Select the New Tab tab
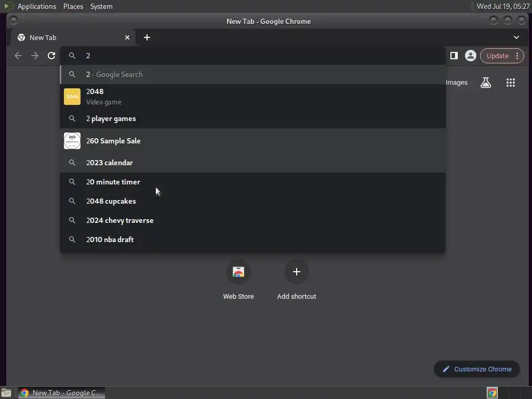Viewport: 532px width, 399px height. [x=73, y=37]
